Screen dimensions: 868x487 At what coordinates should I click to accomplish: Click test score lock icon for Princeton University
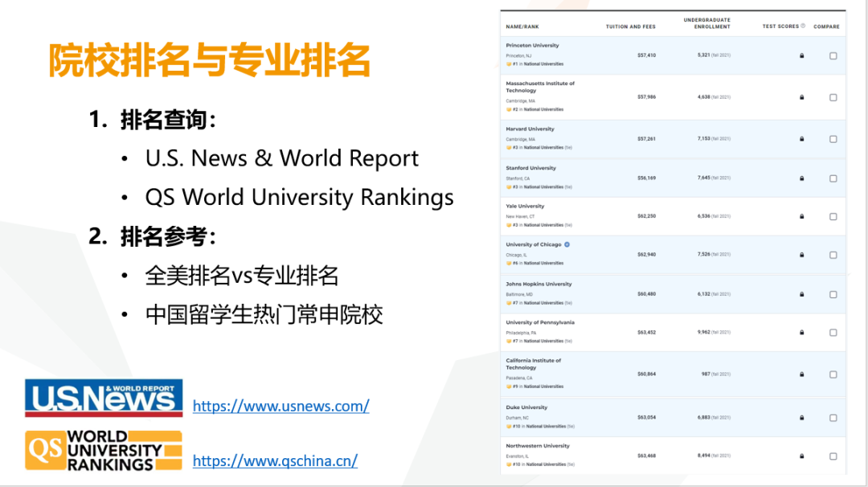[801, 56]
